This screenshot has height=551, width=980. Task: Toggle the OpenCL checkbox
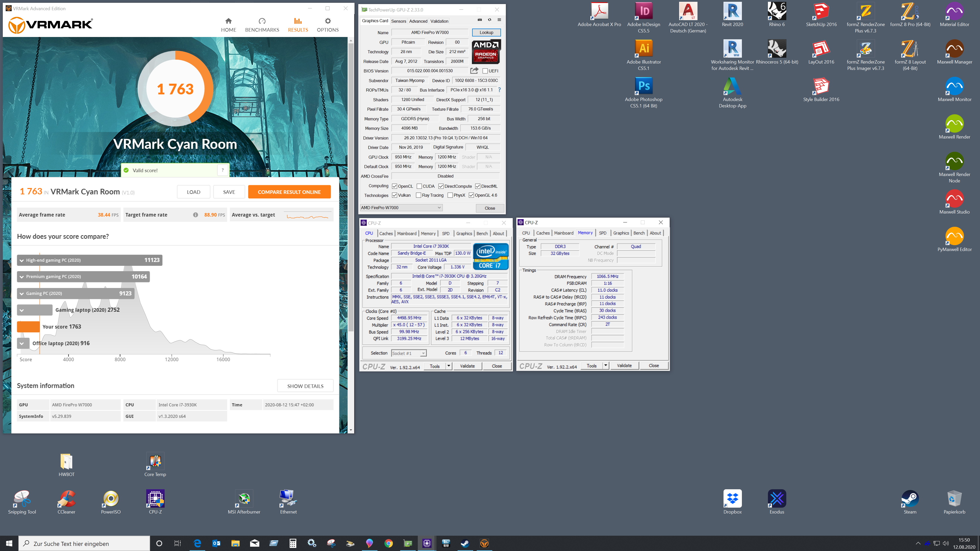click(395, 186)
